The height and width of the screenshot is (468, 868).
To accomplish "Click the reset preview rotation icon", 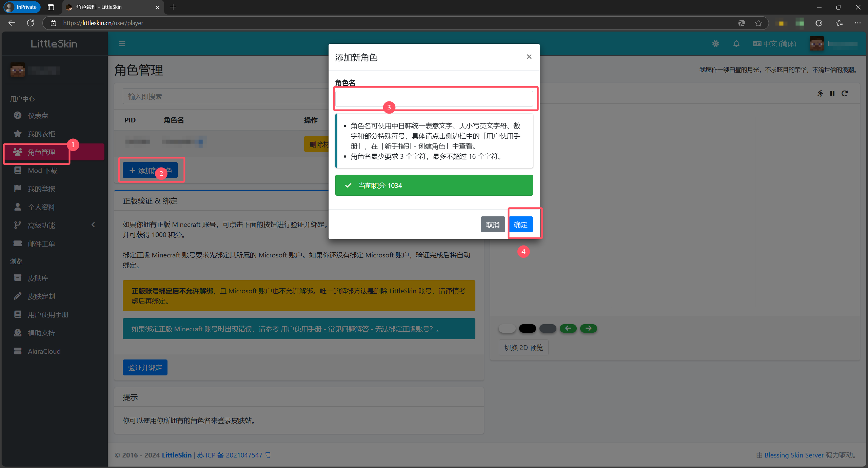I will click(x=845, y=94).
